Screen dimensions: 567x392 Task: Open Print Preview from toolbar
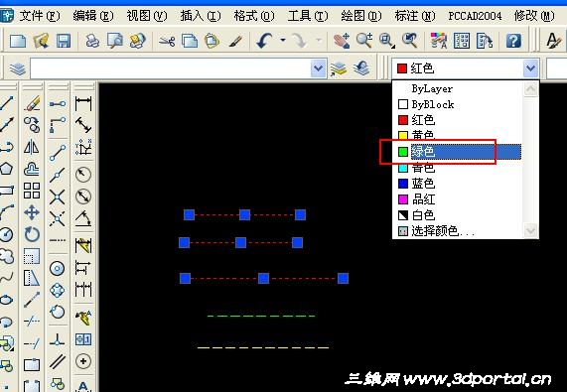pos(115,41)
